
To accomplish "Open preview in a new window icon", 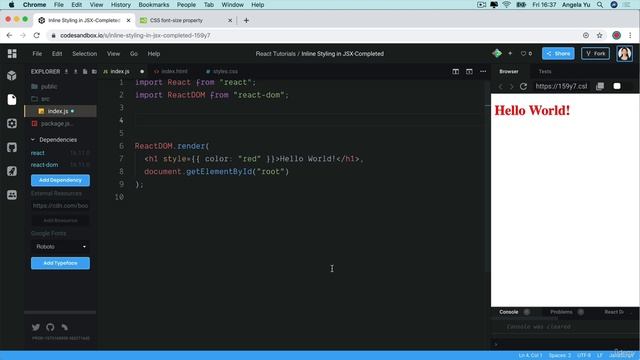I will click(600, 86).
